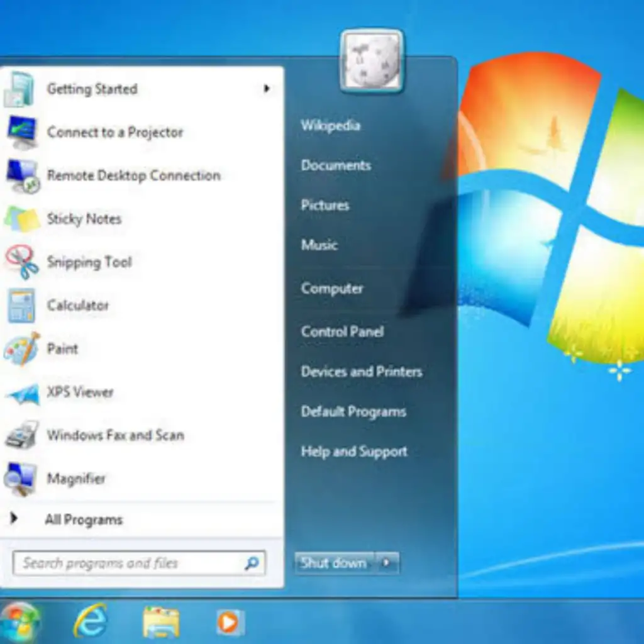644x644 pixels.
Task: Open Paint via its palette icon
Action: pyautogui.click(x=22, y=349)
